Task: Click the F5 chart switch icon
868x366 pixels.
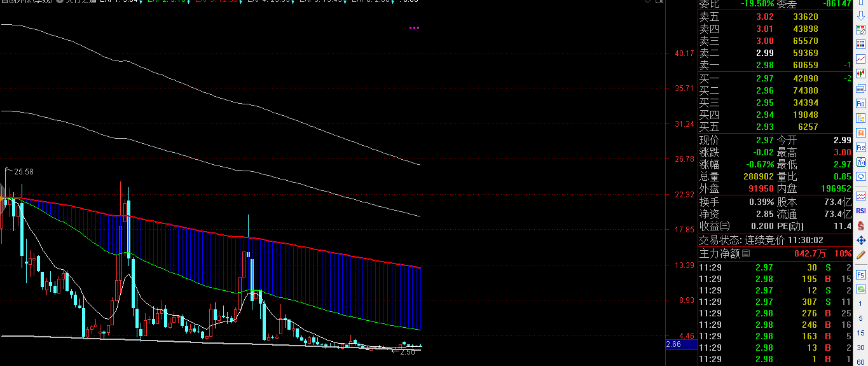Action: [x=861, y=275]
